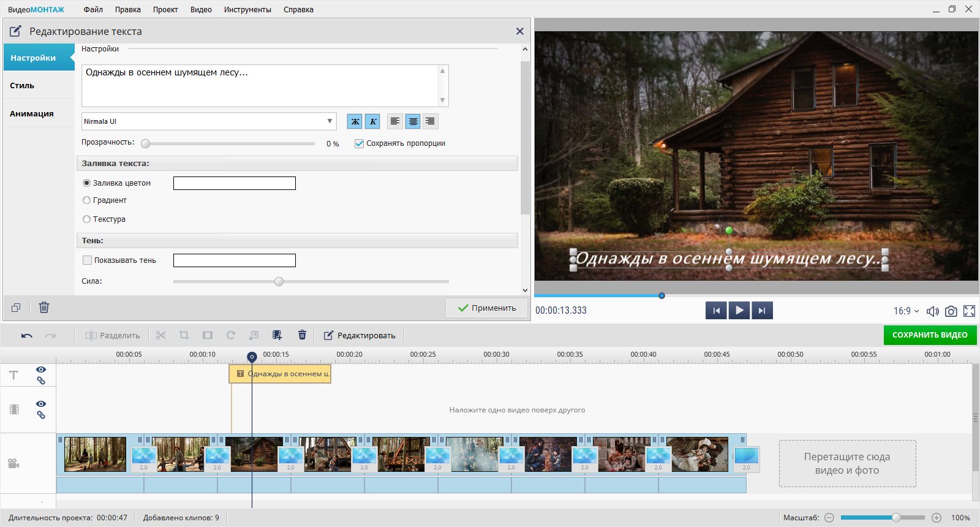
Task: Expand the 16:9 aspect ratio dropdown
Action: tap(906, 311)
